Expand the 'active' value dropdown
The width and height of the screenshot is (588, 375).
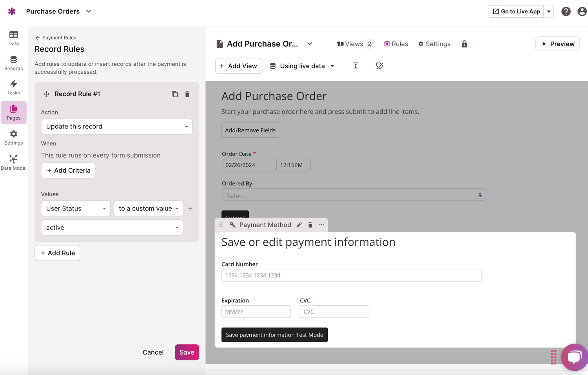tap(112, 228)
